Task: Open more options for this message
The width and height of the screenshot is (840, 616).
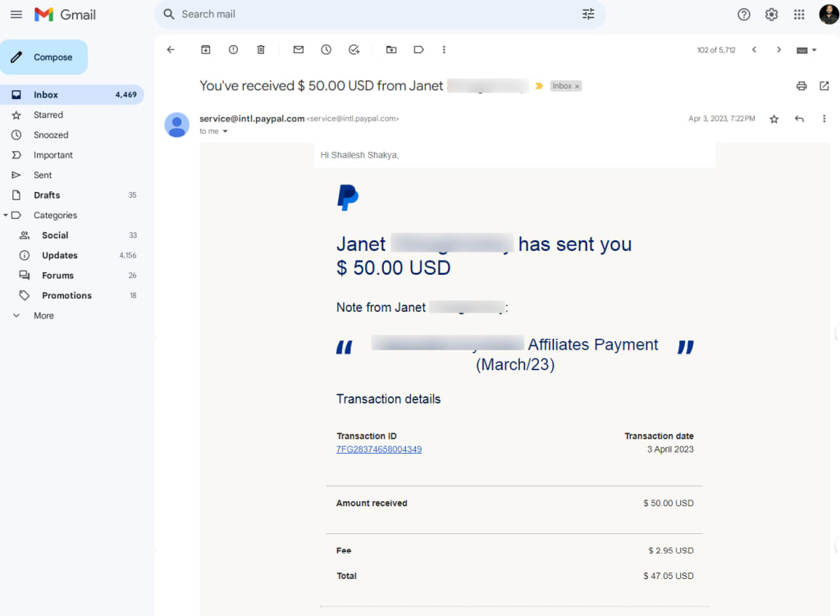Action: tap(824, 119)
